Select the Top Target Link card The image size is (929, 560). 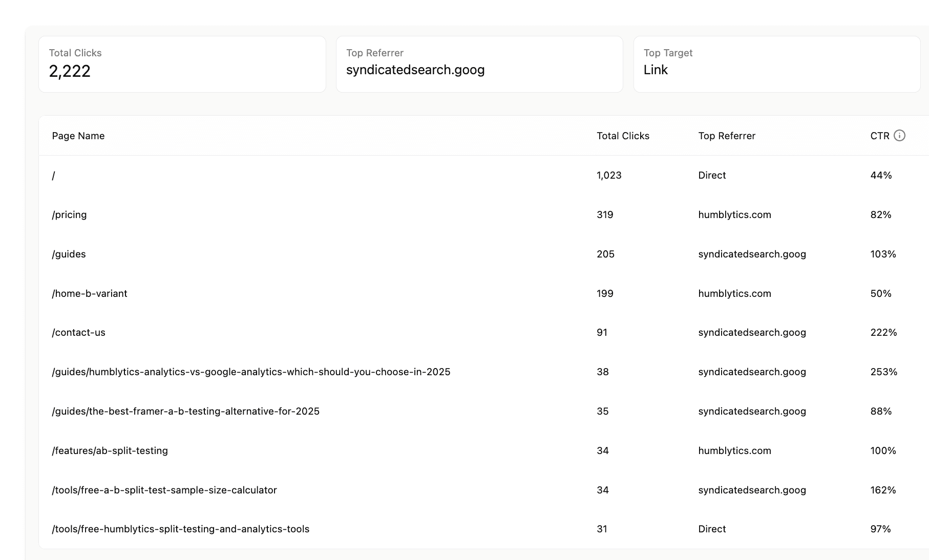(x=777, y=64)
